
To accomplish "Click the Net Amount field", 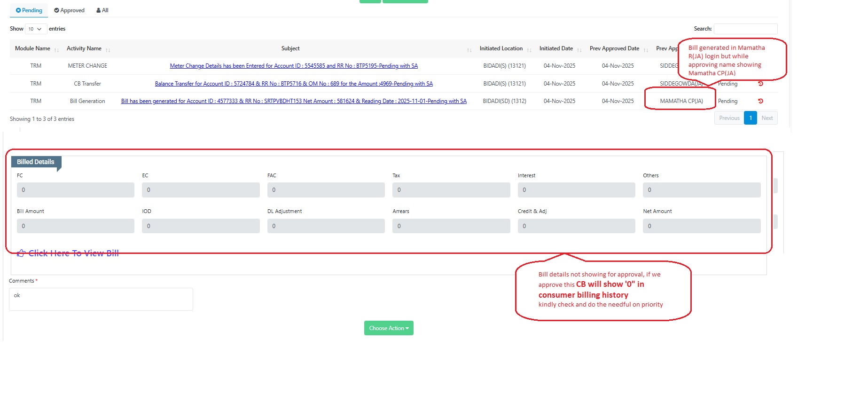I will pos(702,226).
